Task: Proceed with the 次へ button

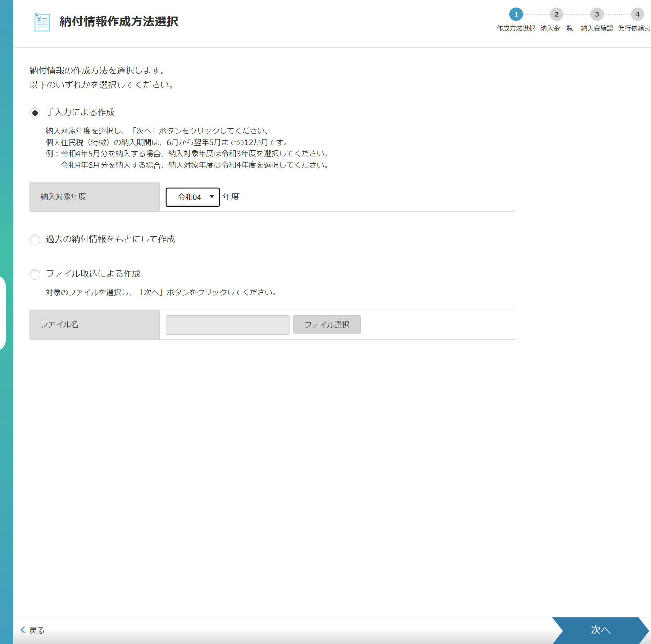Action: click(600, 630)
